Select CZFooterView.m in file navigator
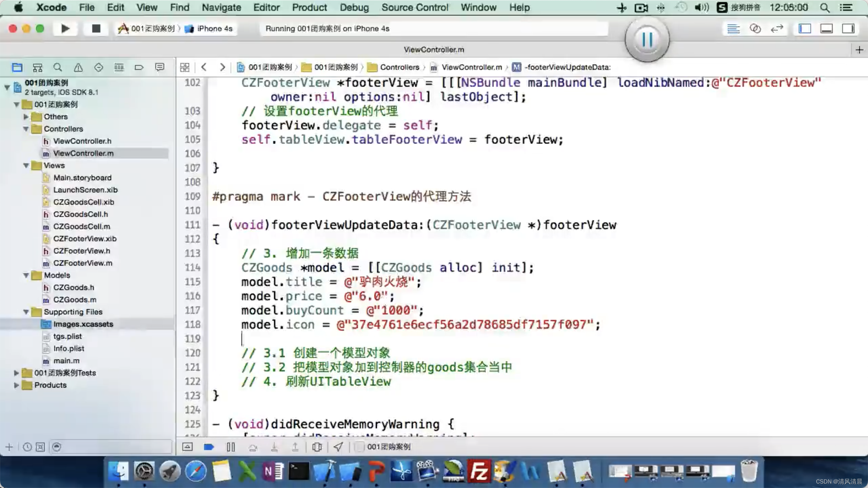868x488 pixels. pyautogui.click(x=83, y=263)
